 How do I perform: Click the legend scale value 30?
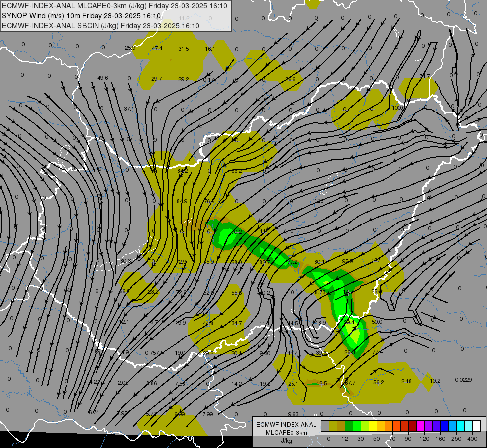361,439
